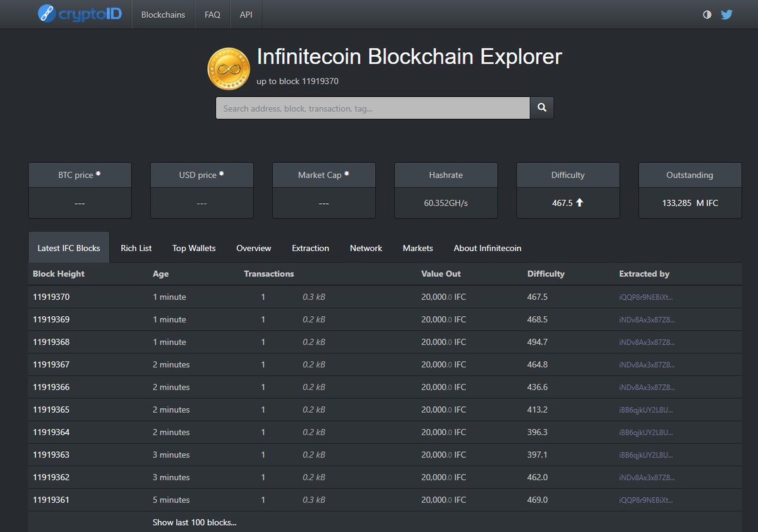Viewport: 758px width, 532px height.
Task: Click the Infinitecoin gold coin logo
Action: [x=229, y=69]
